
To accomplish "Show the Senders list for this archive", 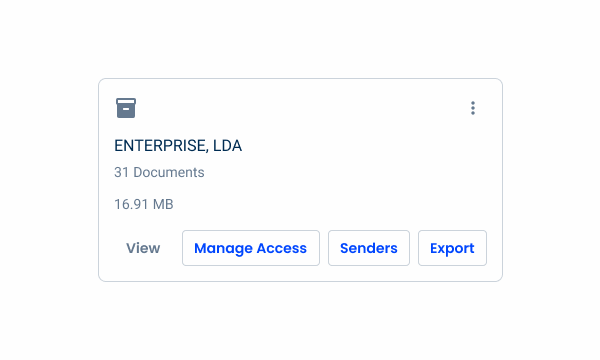I will point(369,248).
